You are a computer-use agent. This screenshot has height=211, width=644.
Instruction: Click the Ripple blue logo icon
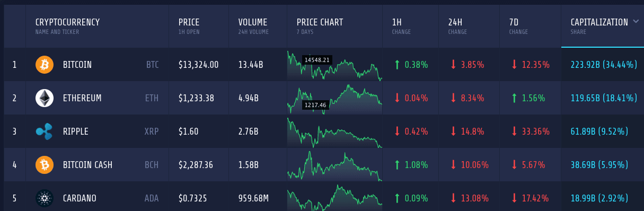coord(45,131)
